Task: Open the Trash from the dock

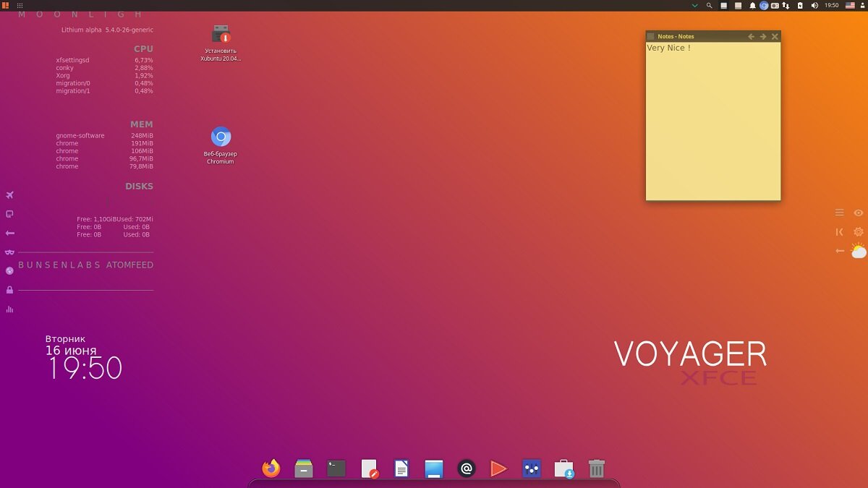Action: coord(596,468)
